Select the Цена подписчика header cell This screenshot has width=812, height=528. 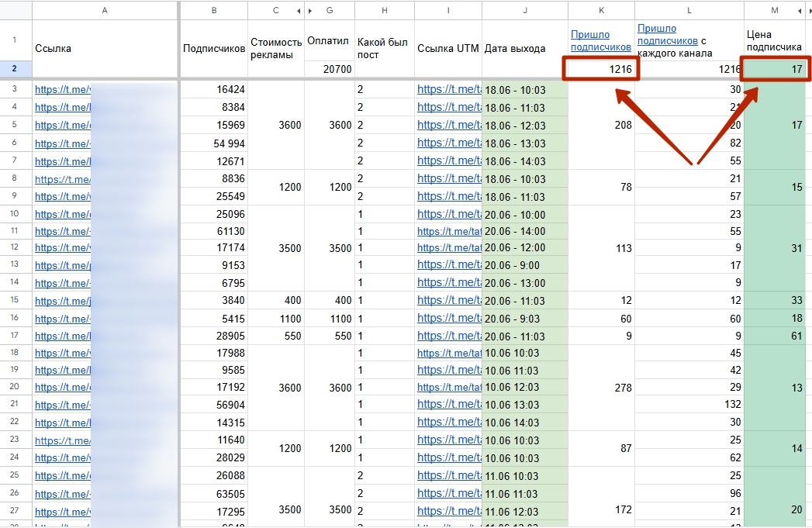pos(776,40)
